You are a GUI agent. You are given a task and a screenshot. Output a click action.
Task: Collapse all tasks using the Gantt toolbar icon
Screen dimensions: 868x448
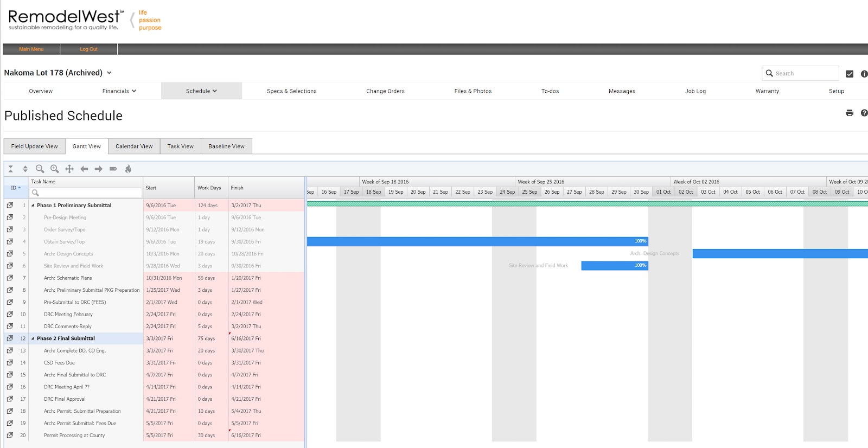coord(10,169)
